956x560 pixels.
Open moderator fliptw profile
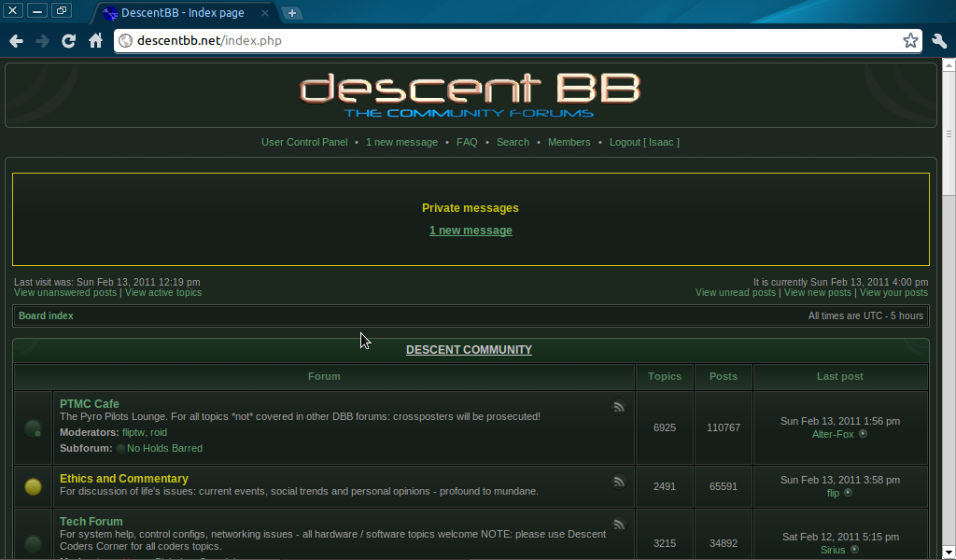[x=134, y=433]
